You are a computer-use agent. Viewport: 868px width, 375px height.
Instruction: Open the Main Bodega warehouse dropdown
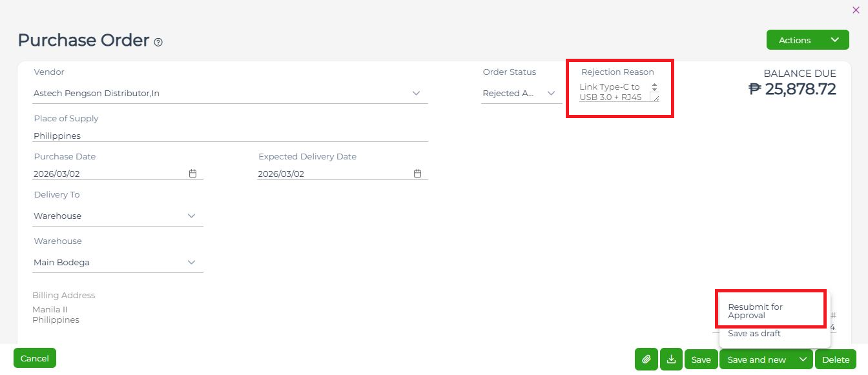pos(191,263)
